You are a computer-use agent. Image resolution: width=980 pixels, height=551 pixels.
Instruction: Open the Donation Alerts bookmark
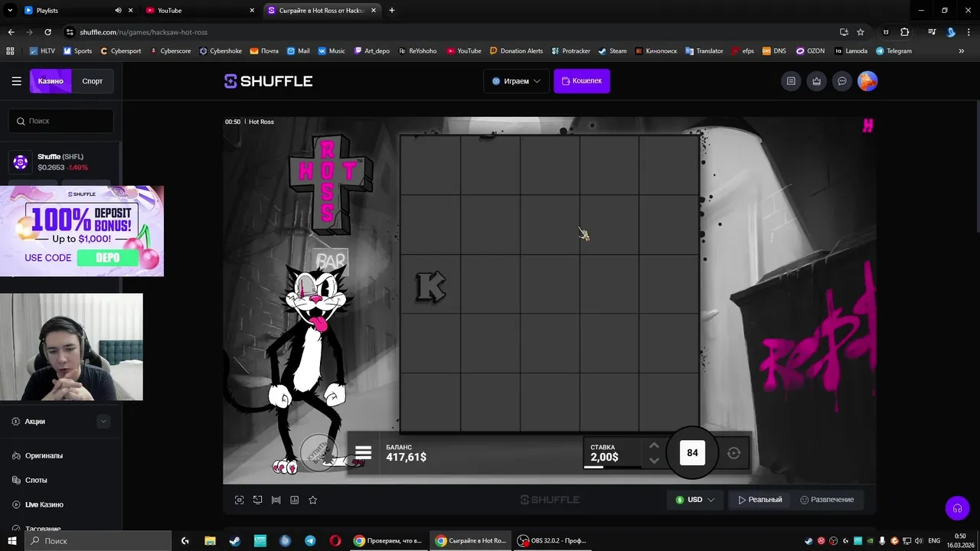pyautogui.click(x=516, y=51)
